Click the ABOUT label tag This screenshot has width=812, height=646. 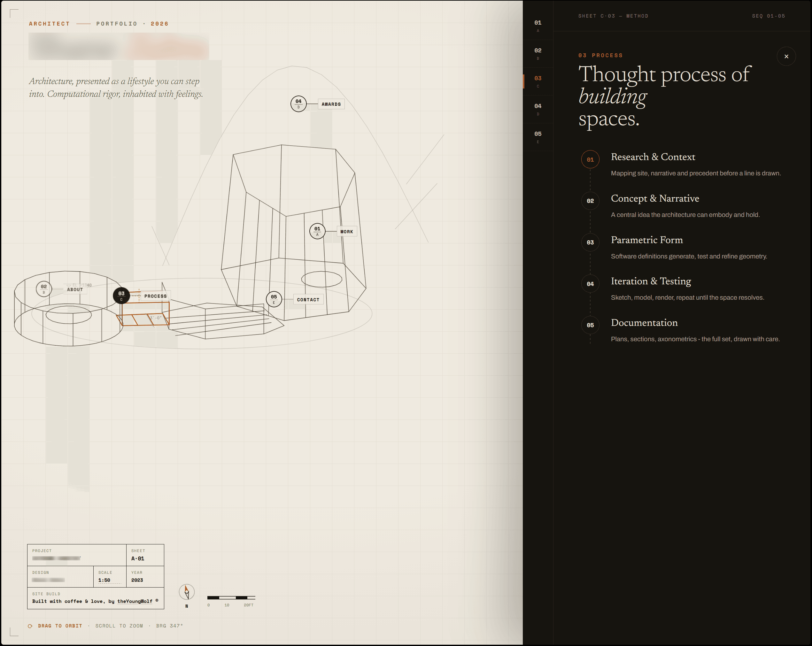pyautogui.click(x=75, y=289)
